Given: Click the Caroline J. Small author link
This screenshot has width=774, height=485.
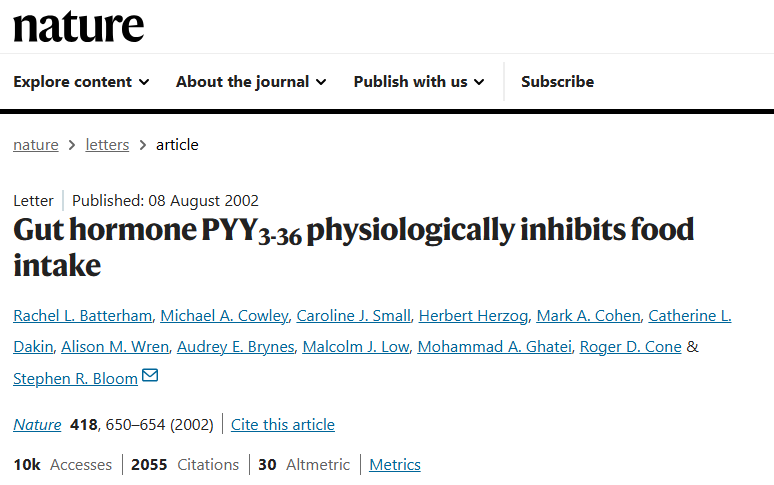Looking at the screenshot, I should 353,316.
